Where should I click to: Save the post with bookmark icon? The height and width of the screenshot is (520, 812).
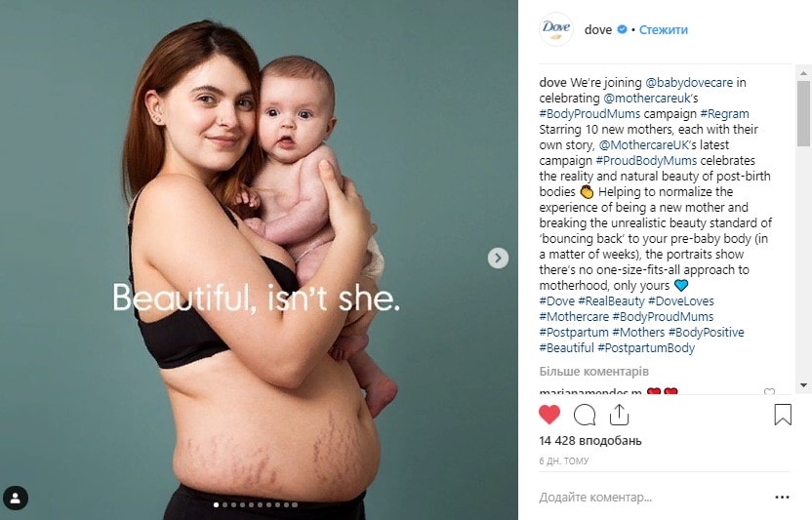[x=783, y=415]
